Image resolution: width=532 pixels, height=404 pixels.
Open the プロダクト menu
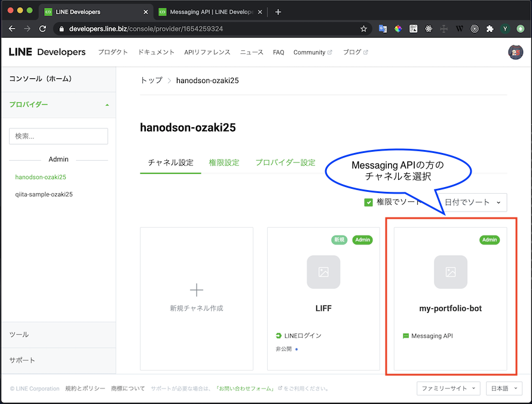tap(113, 52)
